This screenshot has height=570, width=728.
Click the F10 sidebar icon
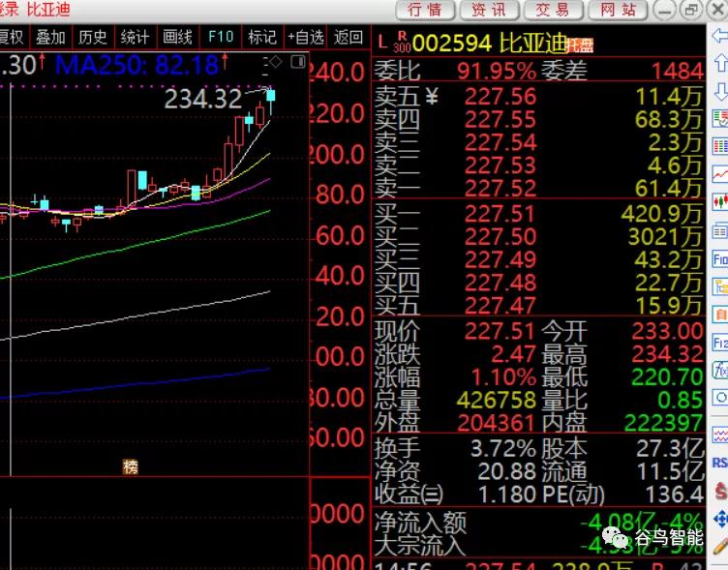click(720, 259)
